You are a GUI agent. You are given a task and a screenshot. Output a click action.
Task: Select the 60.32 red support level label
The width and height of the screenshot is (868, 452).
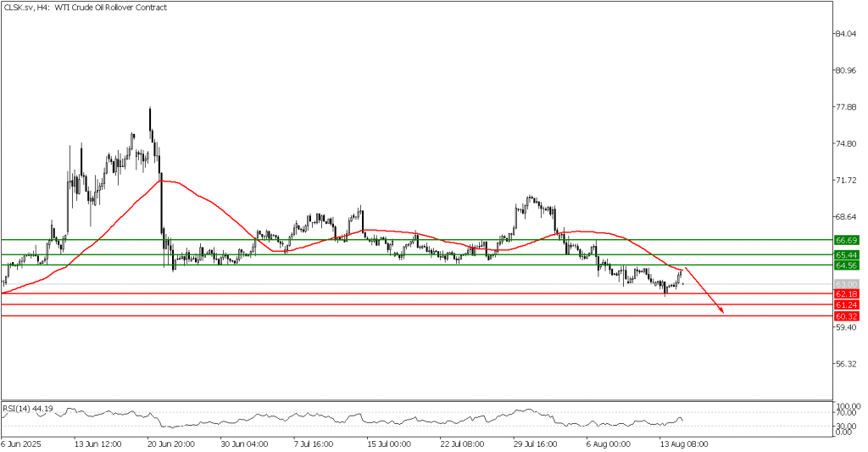pos(847,316)
